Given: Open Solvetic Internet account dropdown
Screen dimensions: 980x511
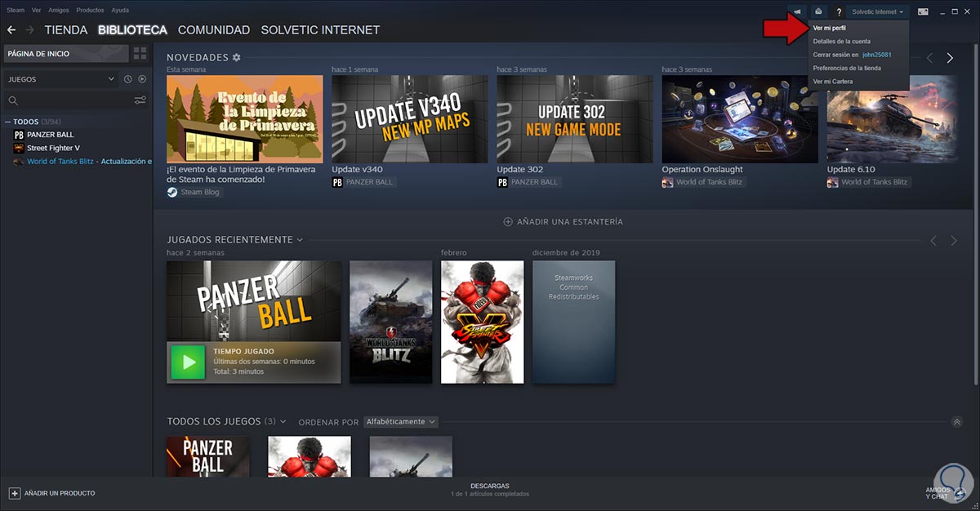Looking at the screenshot, I should [878, 11].
